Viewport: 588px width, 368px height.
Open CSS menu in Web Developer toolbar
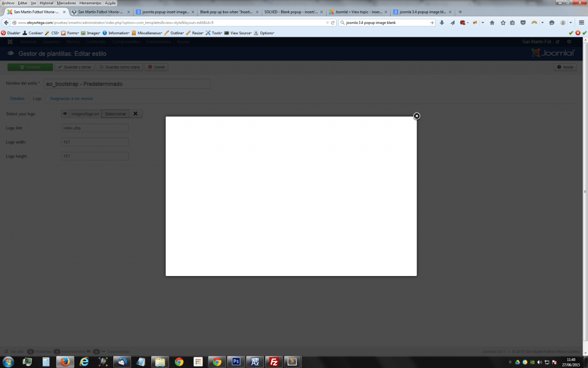point(52,33)
